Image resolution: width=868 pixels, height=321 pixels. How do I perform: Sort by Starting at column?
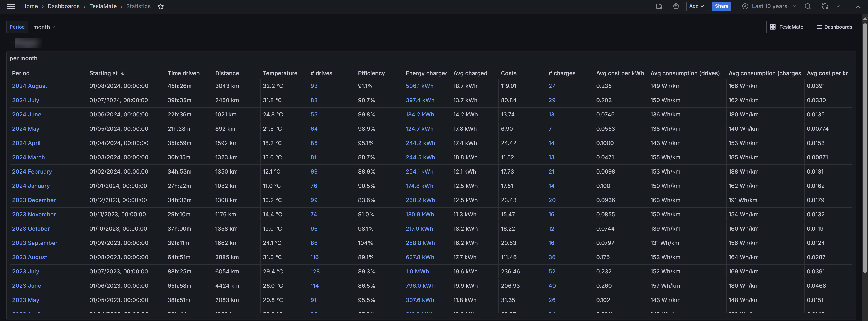107,73
